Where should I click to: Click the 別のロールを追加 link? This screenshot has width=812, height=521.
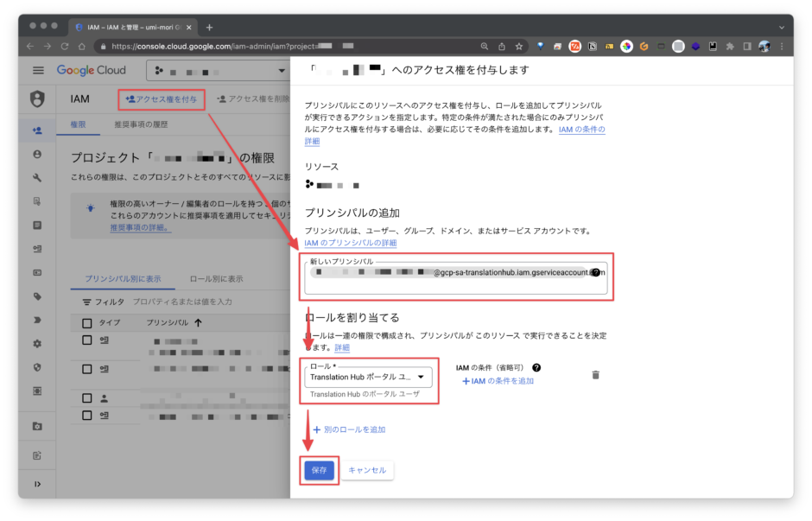pos(351,429)
